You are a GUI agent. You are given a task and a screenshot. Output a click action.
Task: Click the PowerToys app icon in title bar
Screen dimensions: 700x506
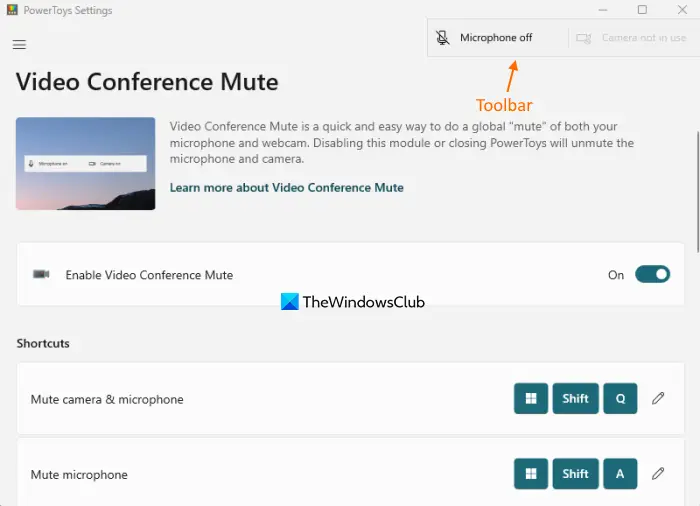click(12, 10)
